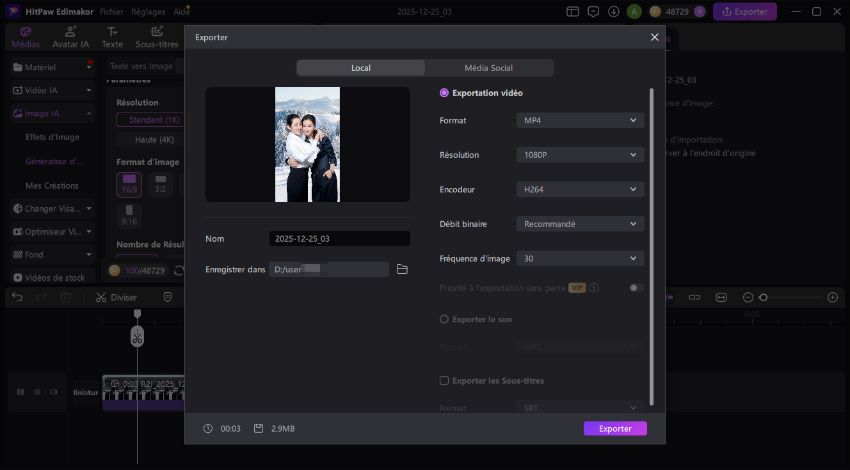Click the purple Exporter button in dialog
850x470 pixels.
pyautogui.click(x=615, y=428)
